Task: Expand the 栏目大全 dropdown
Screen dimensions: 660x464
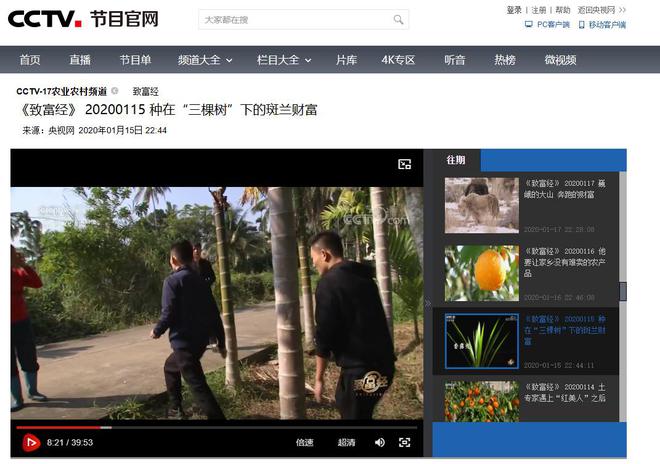Action: point(284,60)
